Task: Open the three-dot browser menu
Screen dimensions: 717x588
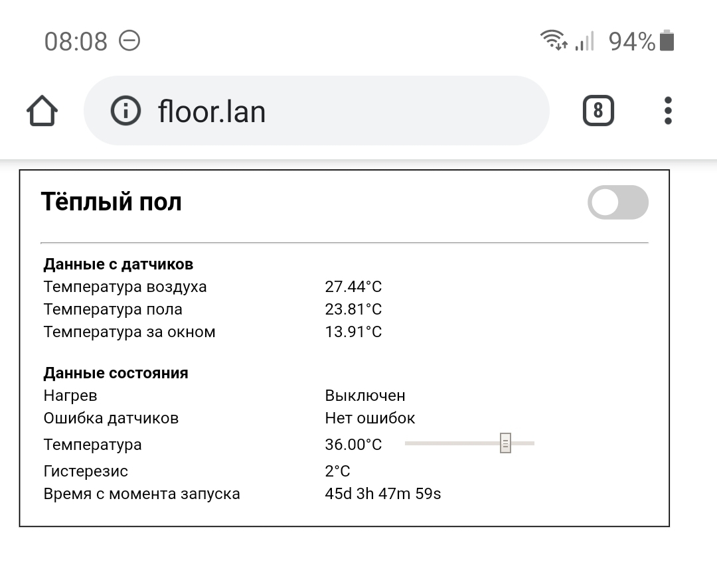Action: pyautogui.click(x=668, y=110)
